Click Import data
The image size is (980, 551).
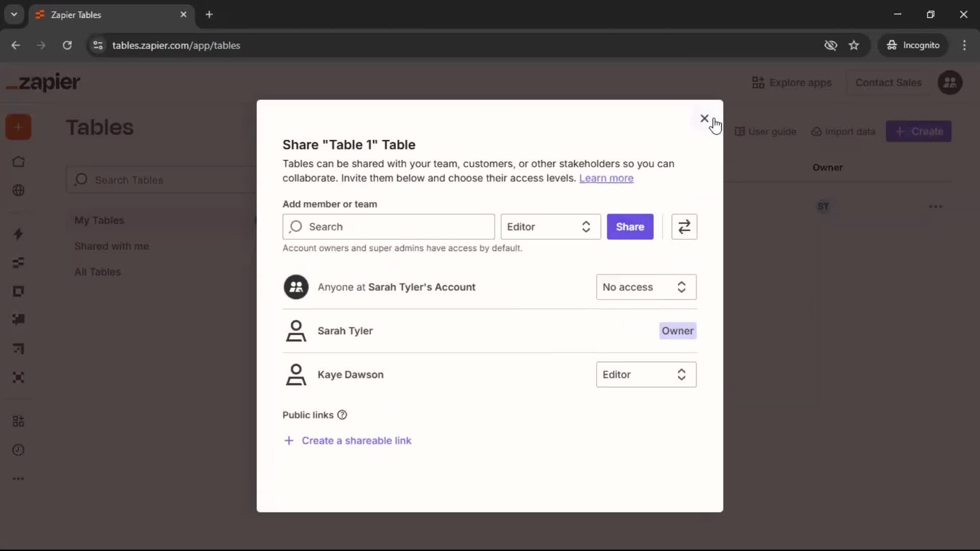pyautogui.click(x=843, y=132)
